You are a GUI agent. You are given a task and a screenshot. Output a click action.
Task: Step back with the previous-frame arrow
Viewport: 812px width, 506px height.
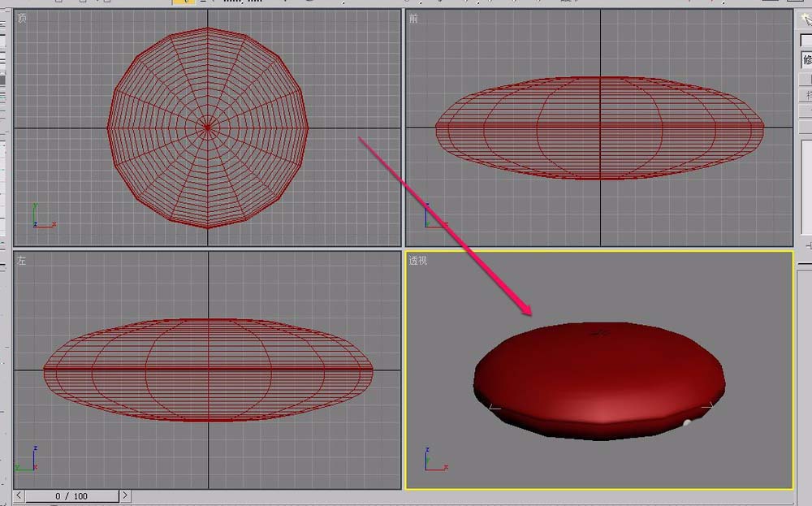[x=18, y=495]
